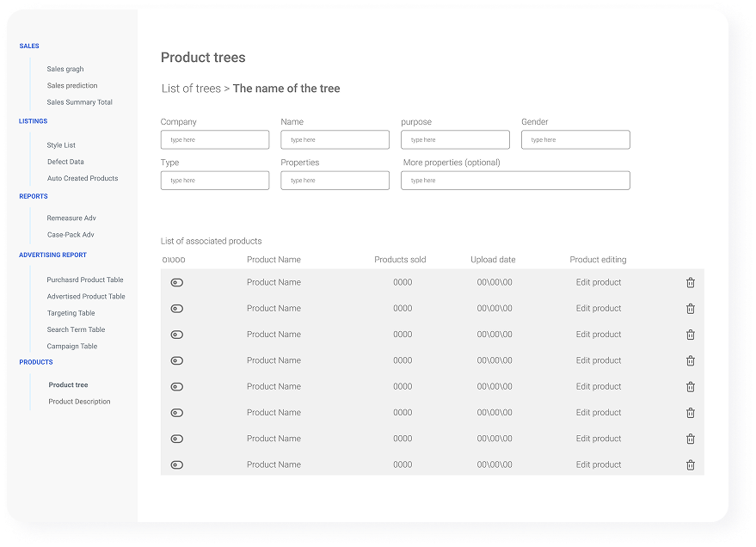Click the trash icon in the sixth product row

point(690,413)
